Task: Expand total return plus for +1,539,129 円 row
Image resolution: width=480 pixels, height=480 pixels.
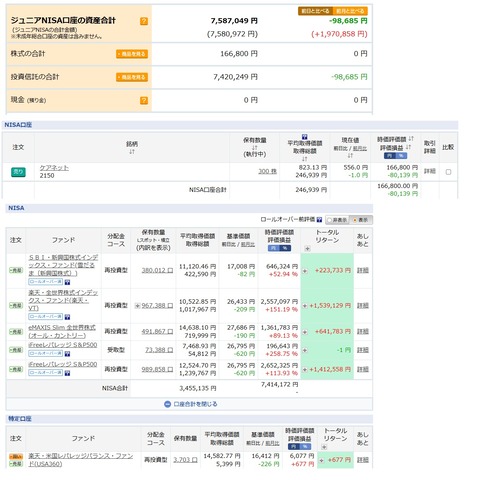Action: click(x=305, y=306)
